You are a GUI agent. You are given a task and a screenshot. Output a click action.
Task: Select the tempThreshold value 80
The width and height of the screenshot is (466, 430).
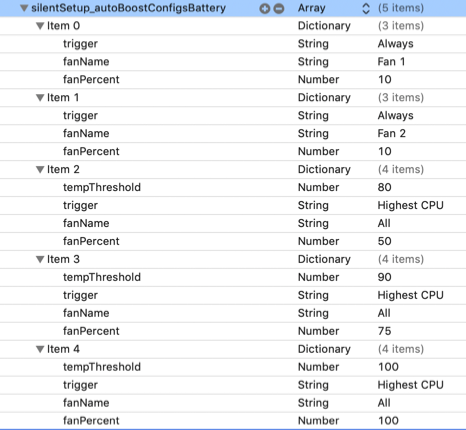(384, 187)
